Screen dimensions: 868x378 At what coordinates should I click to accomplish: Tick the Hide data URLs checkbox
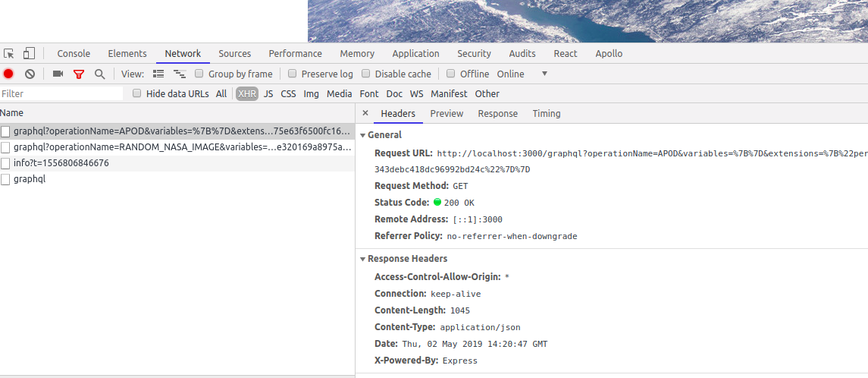pos(137,93)
